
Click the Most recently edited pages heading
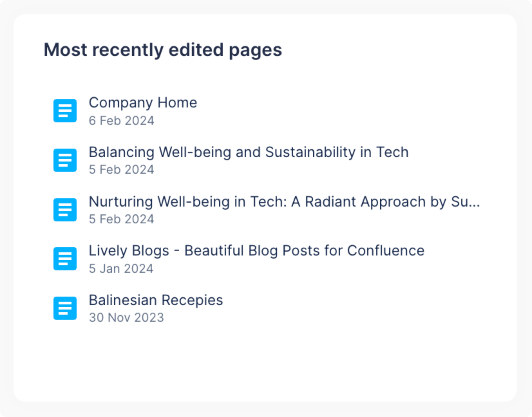coord(163,50)
